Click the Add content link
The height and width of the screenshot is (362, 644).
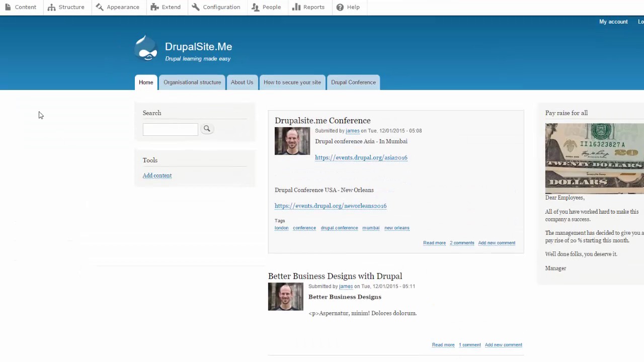(x=157, y=175)
